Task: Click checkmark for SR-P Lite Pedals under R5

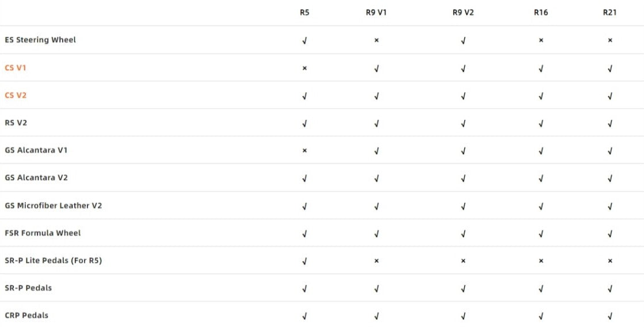Action: (304, 261)
